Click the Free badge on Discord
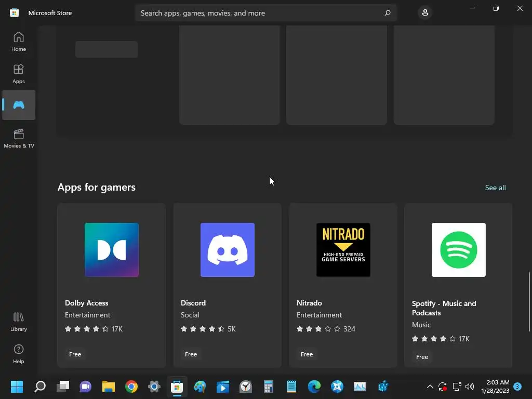This screenshot has width=532, height=399. 191,354
